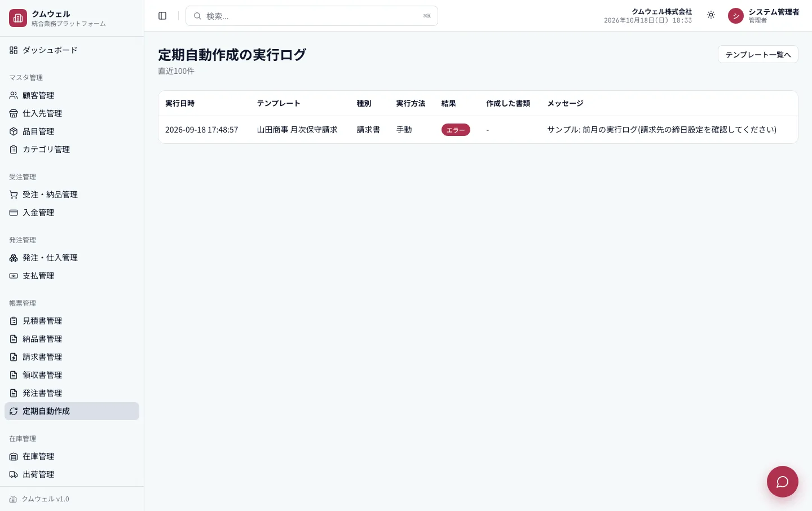Open the chat support bubble

783,482
